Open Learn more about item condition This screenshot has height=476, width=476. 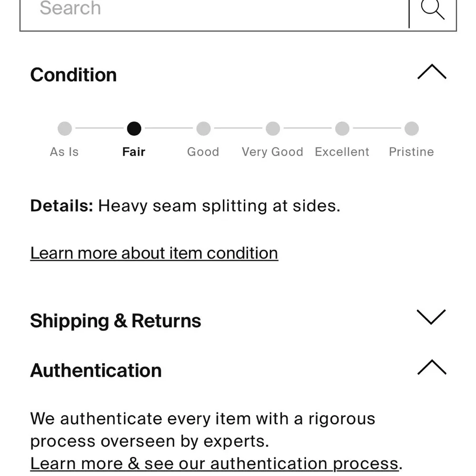(154, 253)
